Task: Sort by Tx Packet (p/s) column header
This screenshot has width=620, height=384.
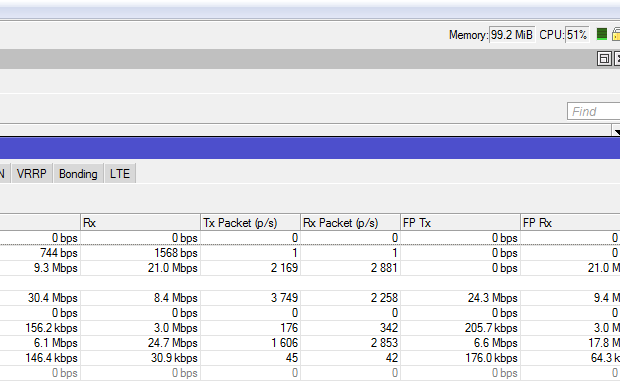Action: click(250, 223)
